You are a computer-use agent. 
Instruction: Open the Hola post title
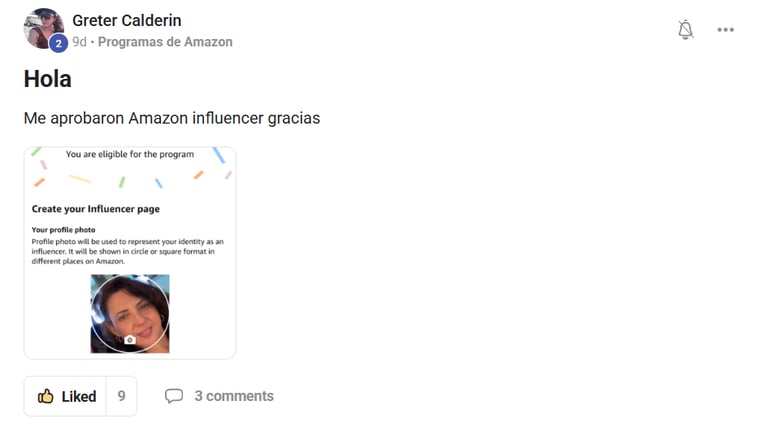(48, 79)
